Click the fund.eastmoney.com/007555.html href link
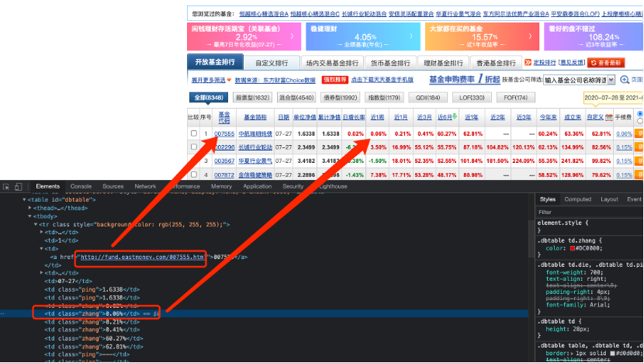This screenshot has height=363, width=644. pyautogui.click(x=143, y=257)
